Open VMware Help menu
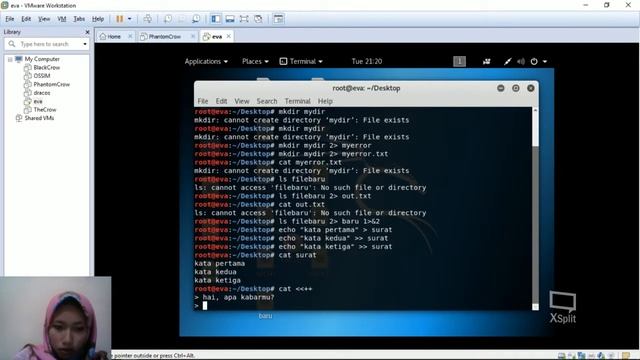 (98, 19)
